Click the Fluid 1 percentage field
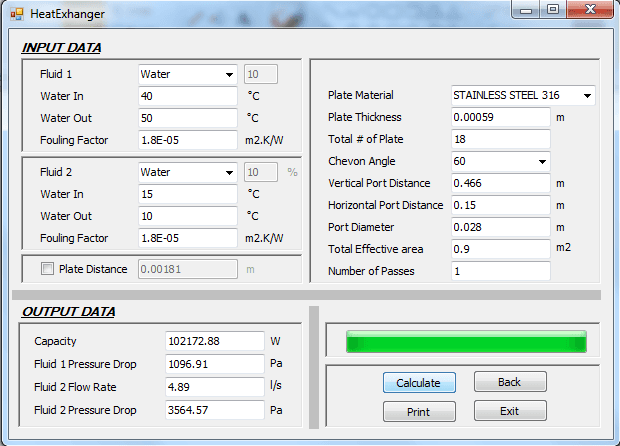Screen dimensions: 620x446 (x=261, y=74)
